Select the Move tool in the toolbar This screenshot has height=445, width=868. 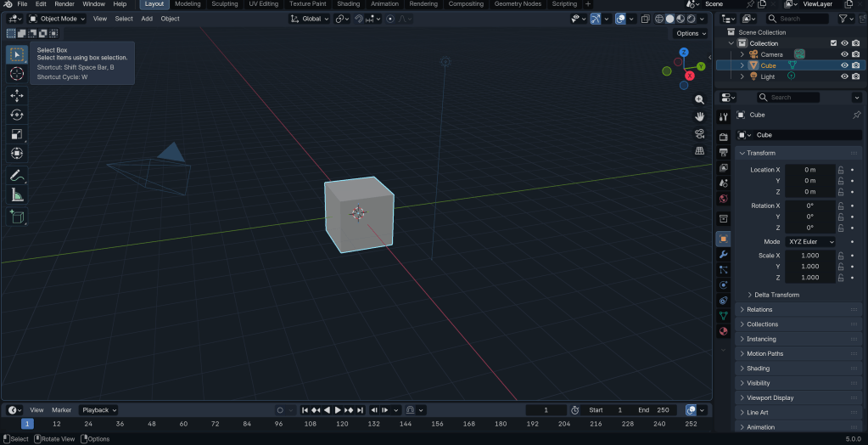(17, 95)
